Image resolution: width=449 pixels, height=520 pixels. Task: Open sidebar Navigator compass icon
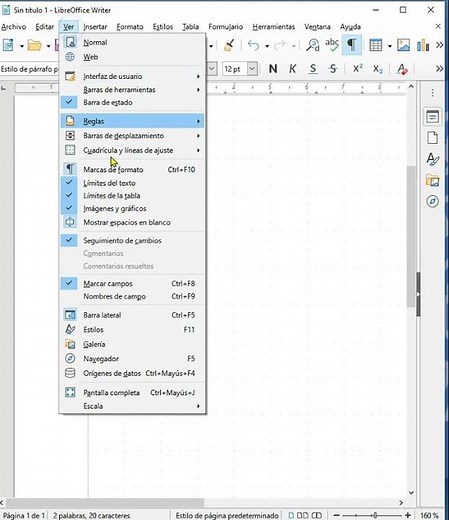(x=432, y=201)
